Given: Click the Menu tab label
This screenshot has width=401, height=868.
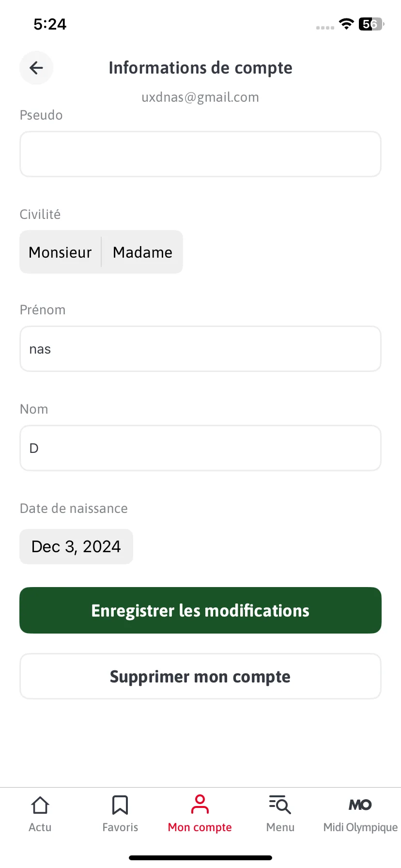Looking at the screenshot, I should [x=280, y=827].
